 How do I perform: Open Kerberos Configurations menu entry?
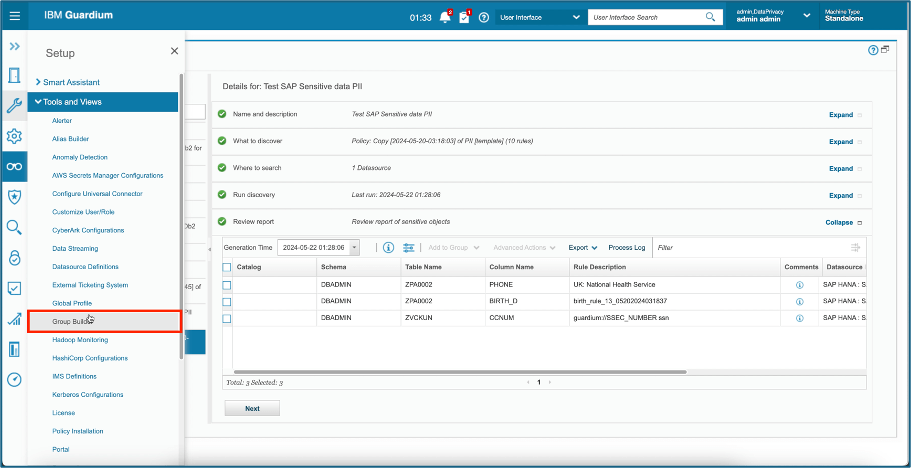[88, 395]
